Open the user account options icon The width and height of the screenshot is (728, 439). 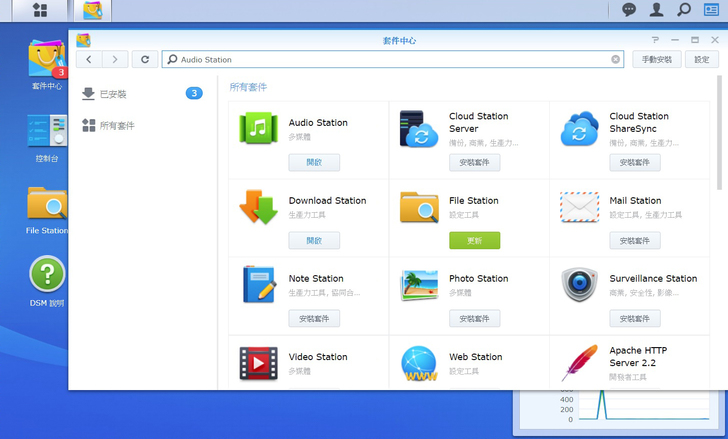(656, 9)
